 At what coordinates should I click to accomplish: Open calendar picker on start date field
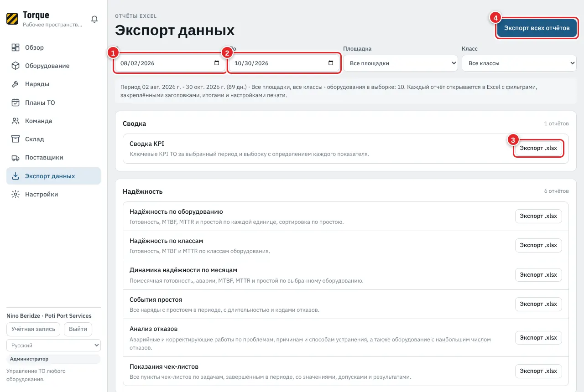click(217, 63)
